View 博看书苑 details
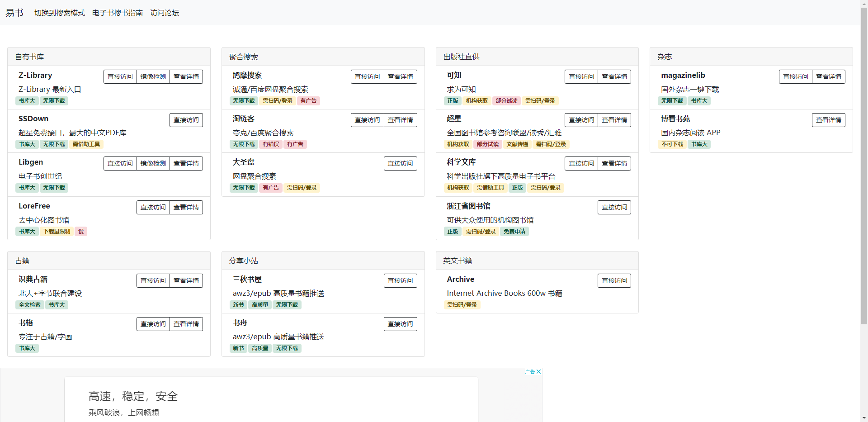The width and height of the screenshot is (868, 422). pyautogui.click(x=829, y=120)
